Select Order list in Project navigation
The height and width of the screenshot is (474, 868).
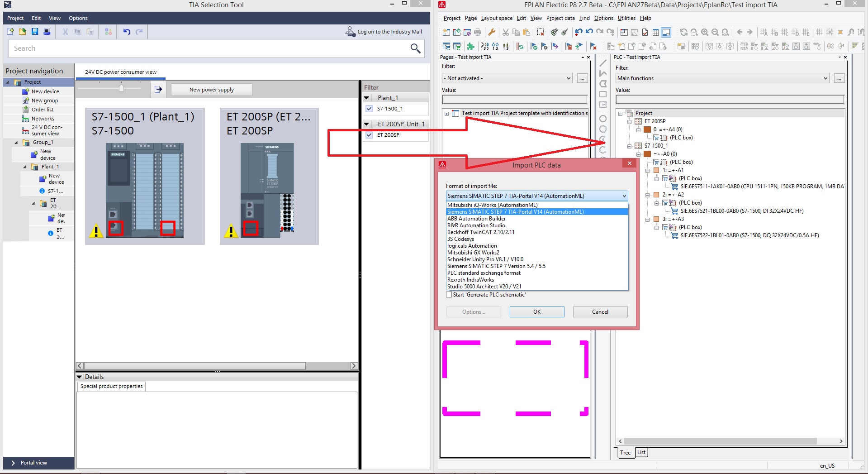click(43, 110)
